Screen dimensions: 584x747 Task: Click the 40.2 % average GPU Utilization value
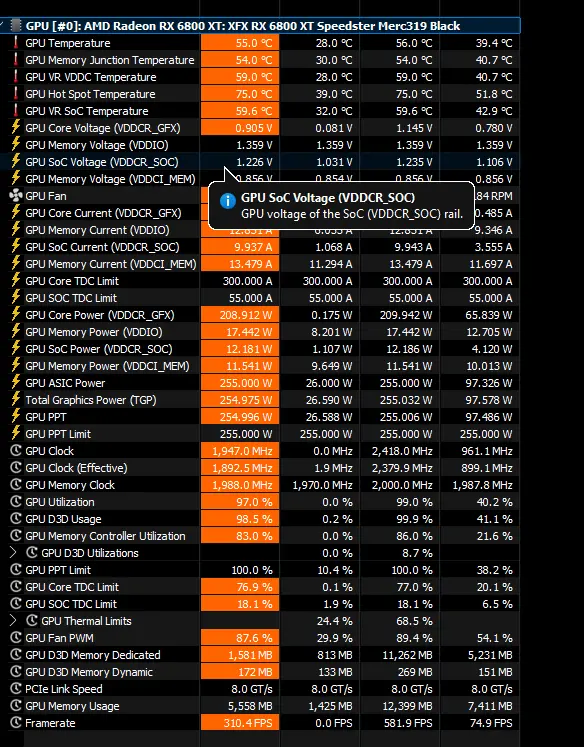click(494, 502)
